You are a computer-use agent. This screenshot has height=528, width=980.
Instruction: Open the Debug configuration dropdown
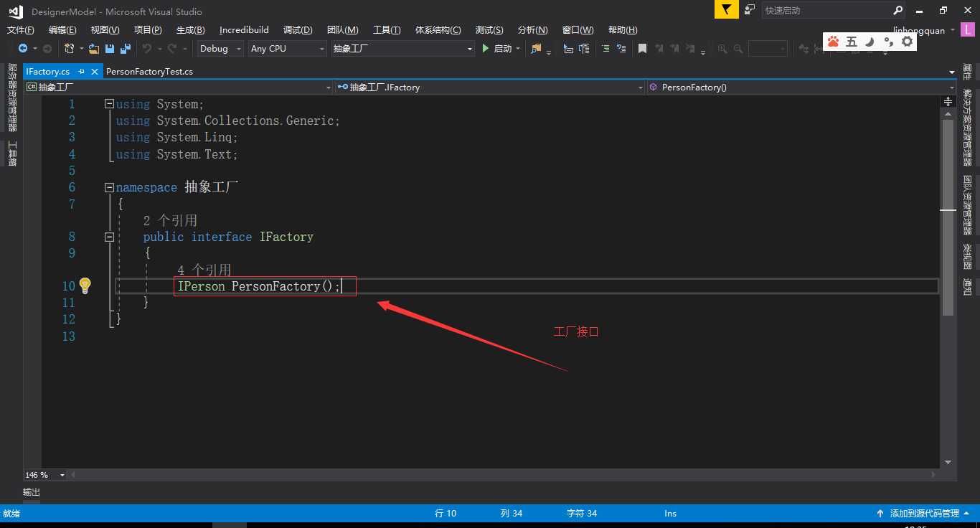[x=220, y=48]
